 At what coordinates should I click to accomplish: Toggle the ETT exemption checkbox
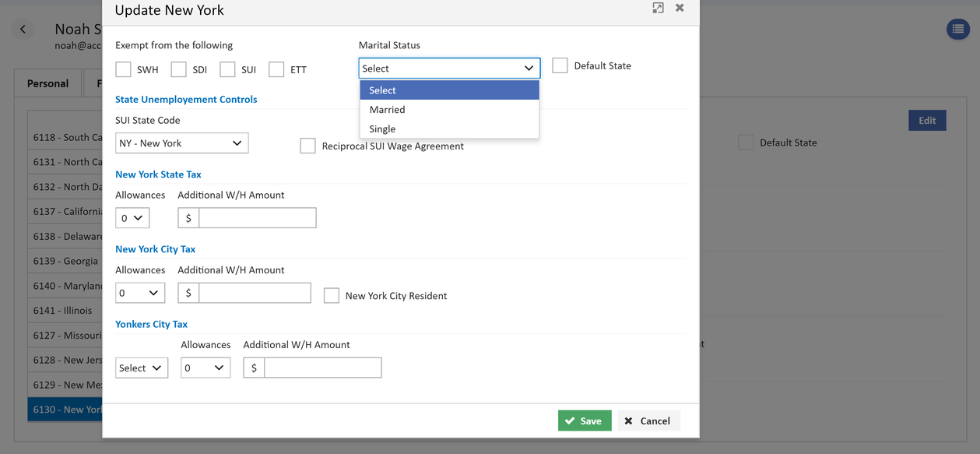(276, 69)
